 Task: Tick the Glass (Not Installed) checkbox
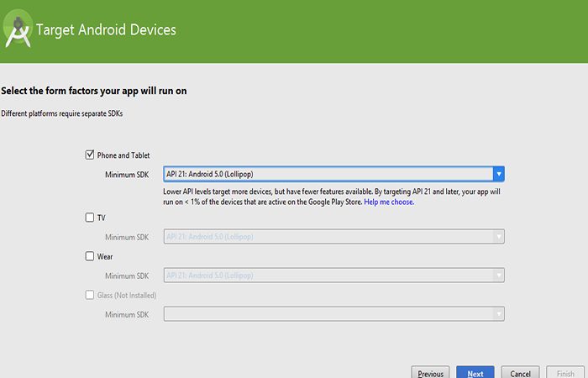tap(90, 295)
